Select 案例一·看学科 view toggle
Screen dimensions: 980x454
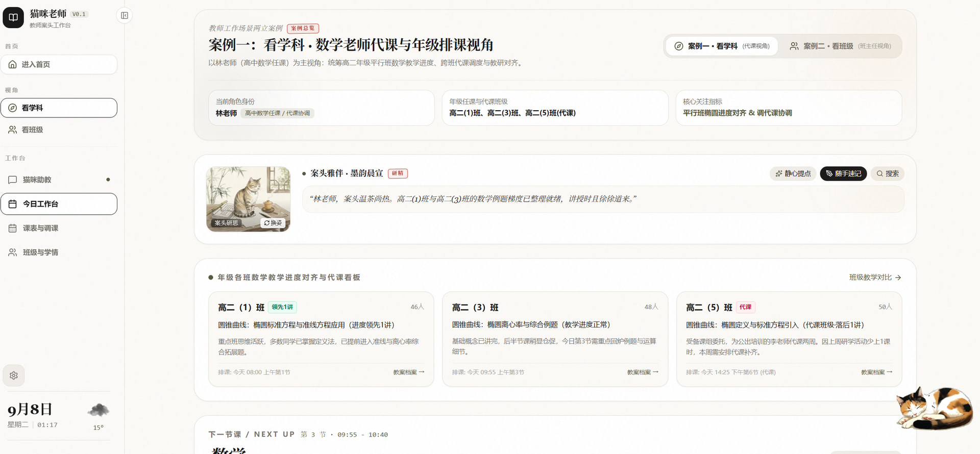[722, 46]
